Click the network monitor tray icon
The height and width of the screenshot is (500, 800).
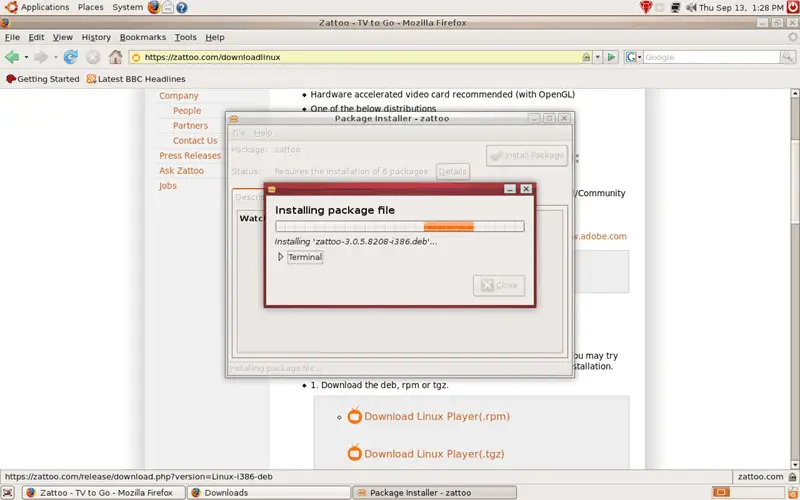(x=676, y=8)
